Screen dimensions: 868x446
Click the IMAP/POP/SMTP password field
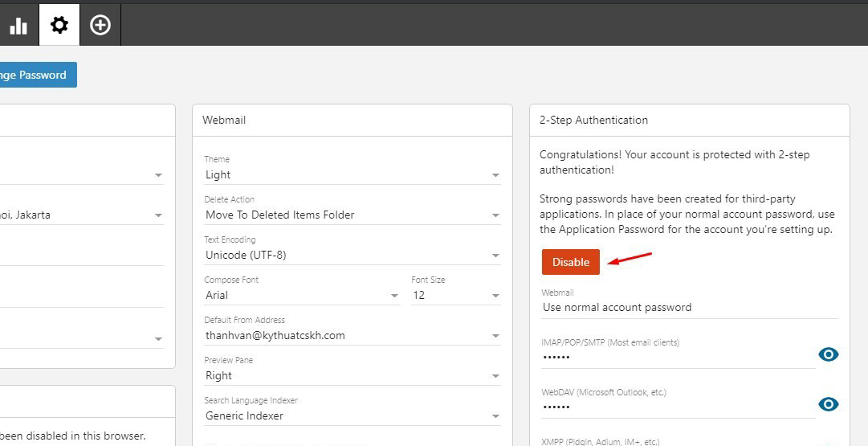coord(677,357)
